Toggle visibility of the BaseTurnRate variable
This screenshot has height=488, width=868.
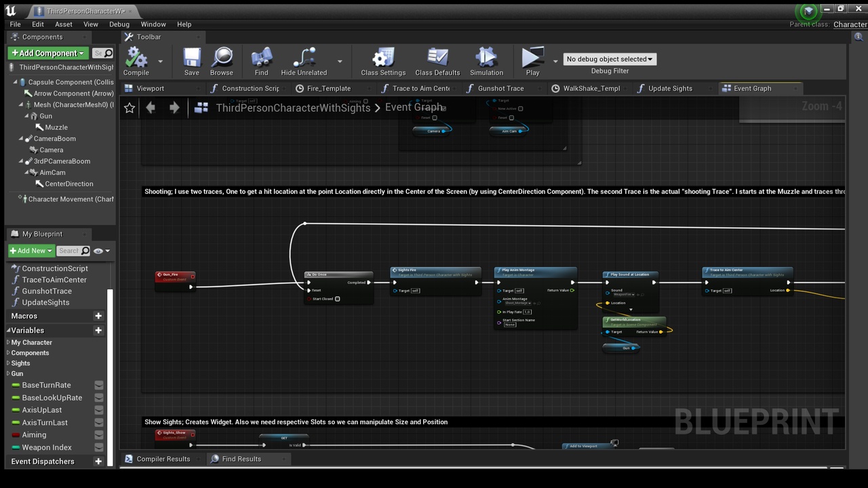pos(99,386)
